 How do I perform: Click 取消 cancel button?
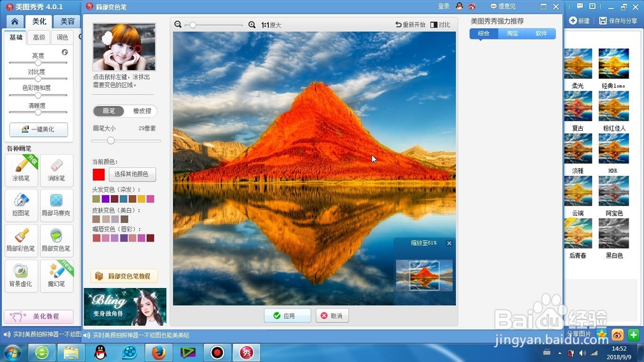(332, 316)
